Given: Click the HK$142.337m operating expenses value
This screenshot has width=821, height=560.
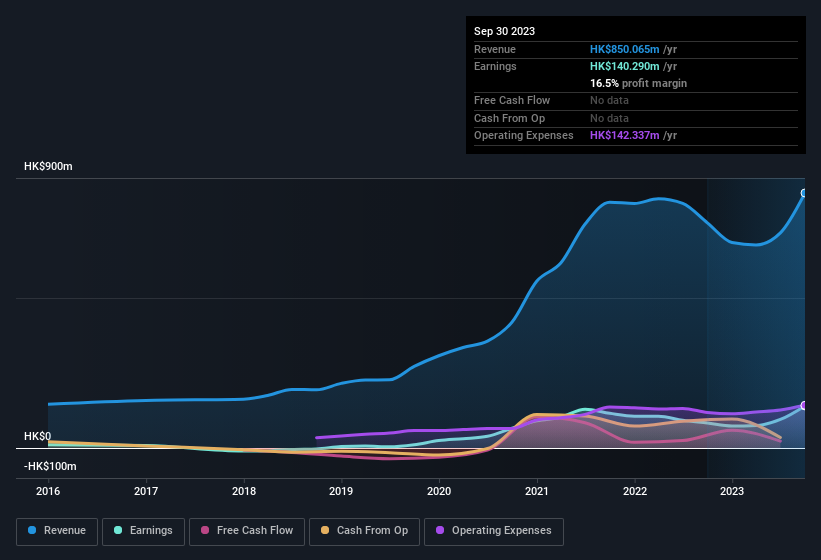Looking at the screenshot, I should tap(624, 136).
